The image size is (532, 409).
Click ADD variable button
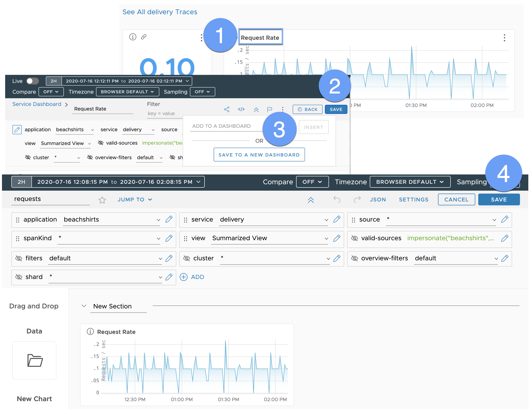(192, 277)
